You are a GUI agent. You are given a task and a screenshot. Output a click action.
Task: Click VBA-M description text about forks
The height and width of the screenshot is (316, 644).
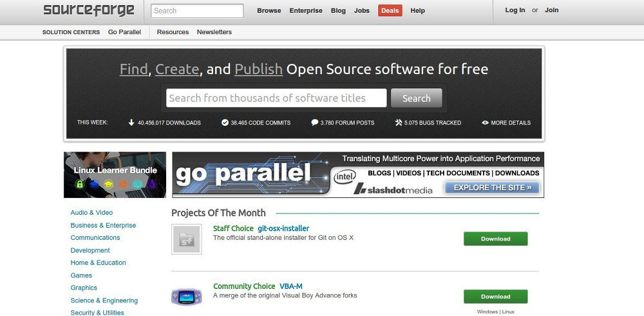pos(285,295)
